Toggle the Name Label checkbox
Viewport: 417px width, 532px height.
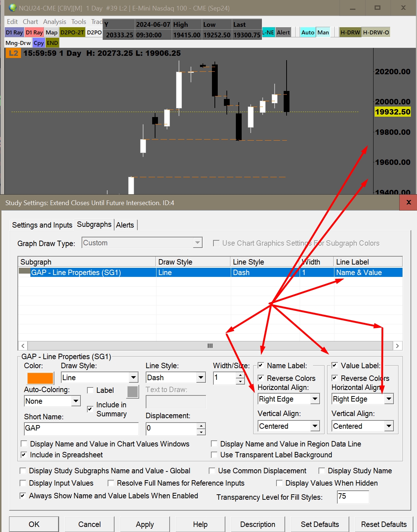click(x=261, y=365)
